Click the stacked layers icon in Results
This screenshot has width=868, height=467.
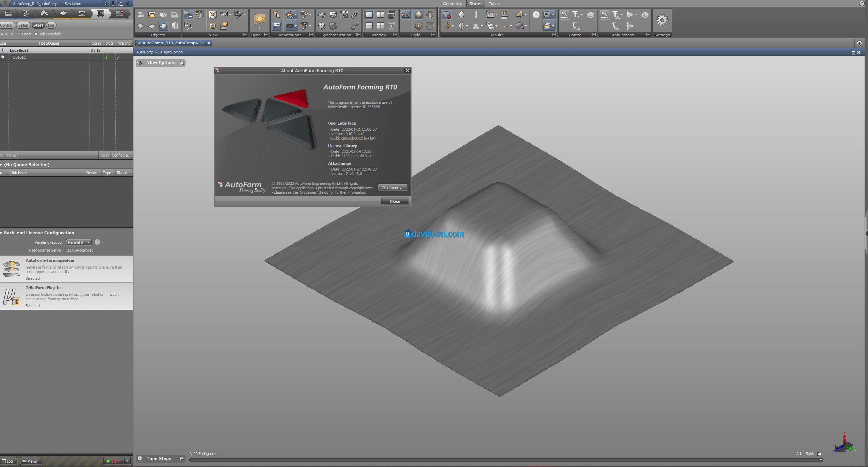click(547, 26)
